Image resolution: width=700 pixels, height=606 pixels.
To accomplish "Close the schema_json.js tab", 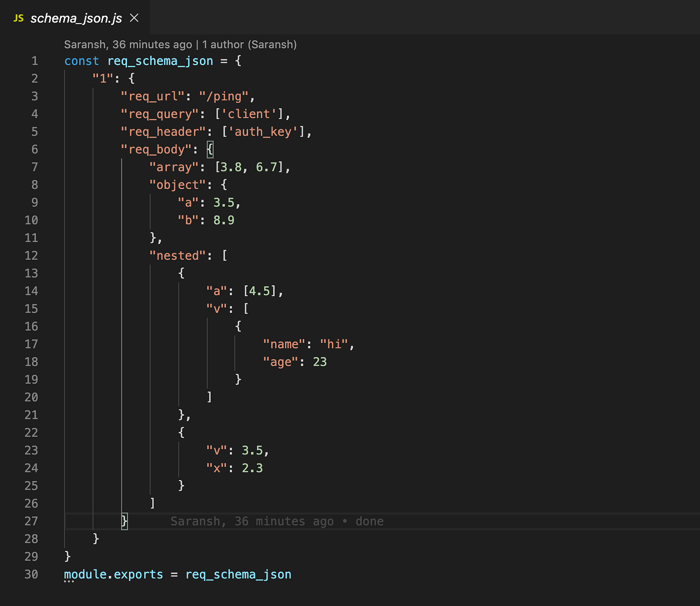I will click(133, 18).
